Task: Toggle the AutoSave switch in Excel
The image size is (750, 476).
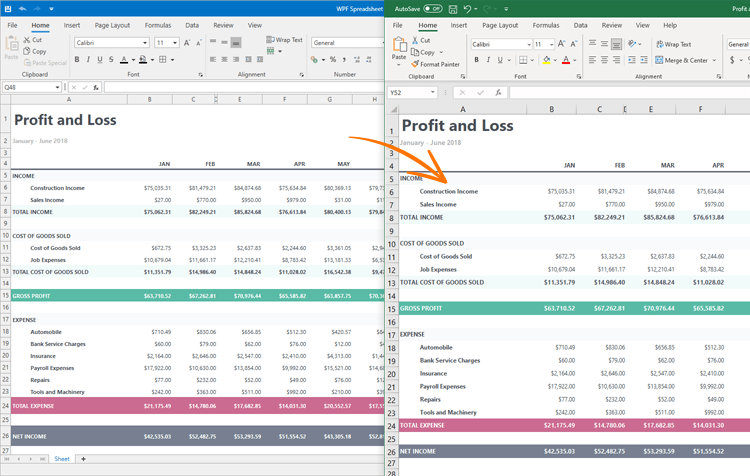Action: (x=431, y=8)
